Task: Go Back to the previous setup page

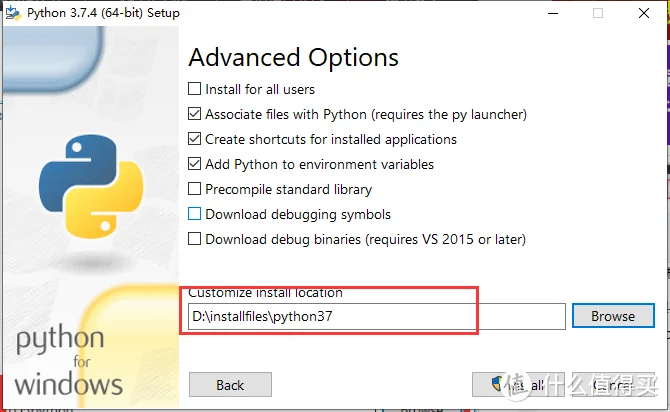Action: tap(230, 385)
